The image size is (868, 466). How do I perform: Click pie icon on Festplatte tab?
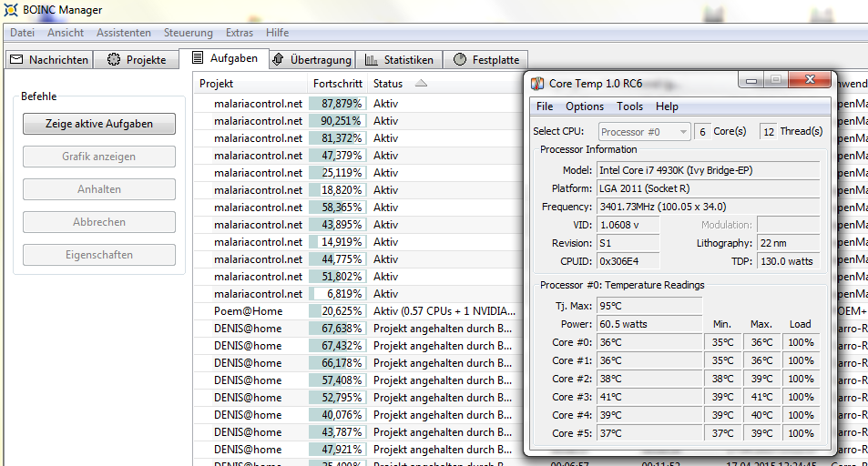point(460,59)
